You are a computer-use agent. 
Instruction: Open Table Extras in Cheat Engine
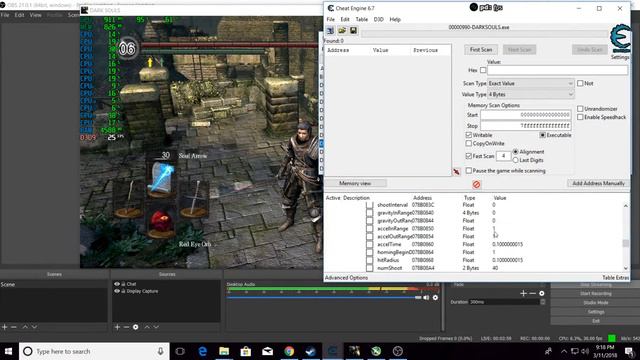point(616,278)
